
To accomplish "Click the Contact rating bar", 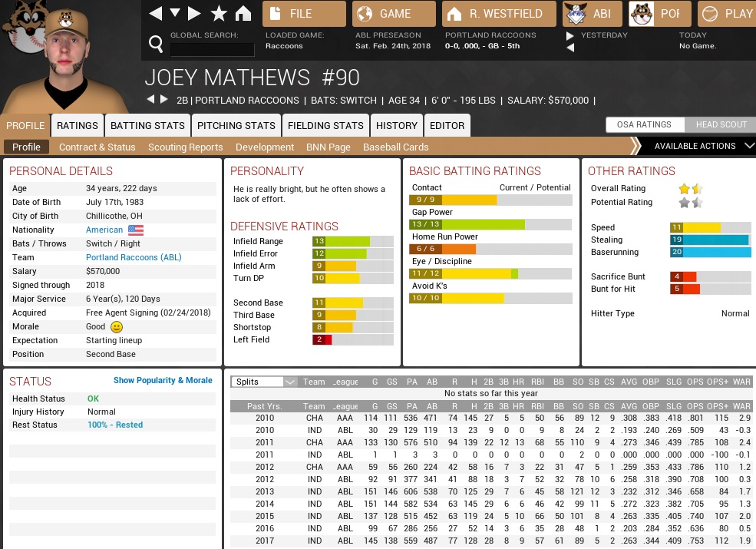I will [x=490, y=200].
